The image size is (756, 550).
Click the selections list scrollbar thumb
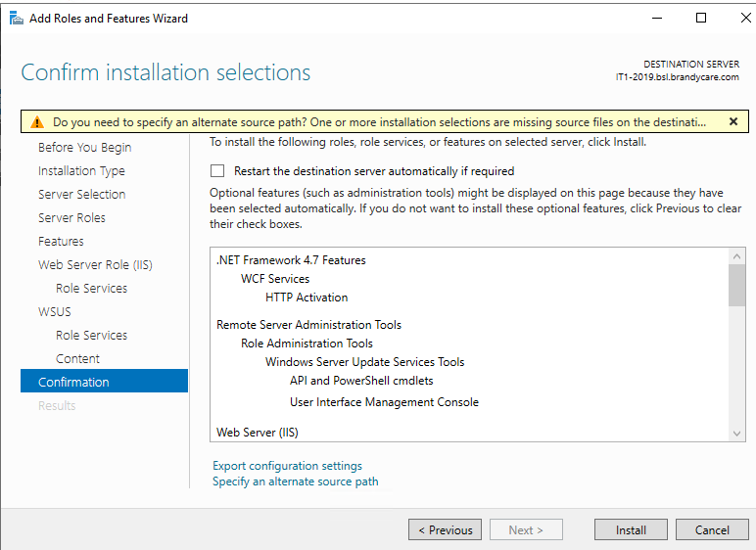pyautogui.click(x=736, y=286)
